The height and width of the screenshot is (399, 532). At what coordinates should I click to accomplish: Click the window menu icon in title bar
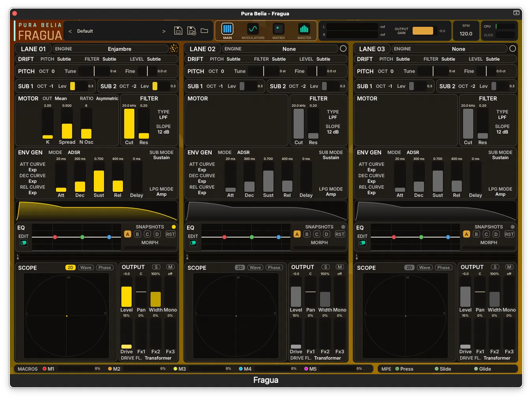pos(516,13)
